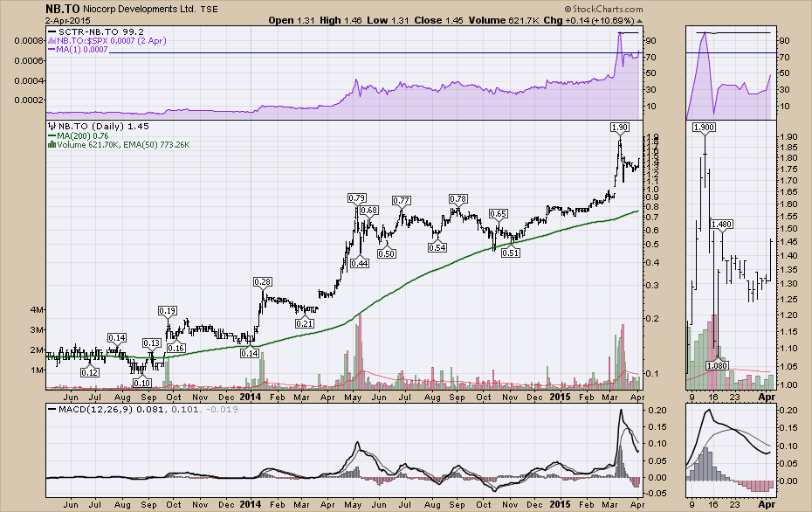Click the 2-Apr-2015 date label
The image size is (812, 512).
coord(68,21)
